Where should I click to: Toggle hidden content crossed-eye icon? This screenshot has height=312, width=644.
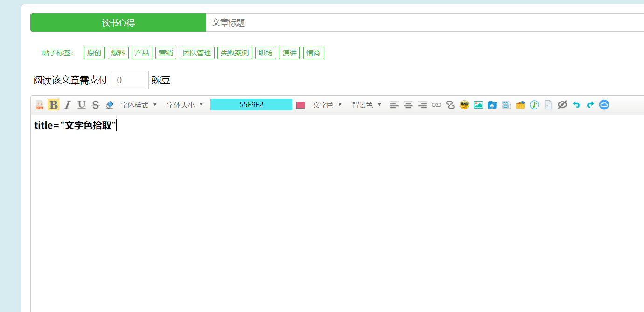[562, 105]
